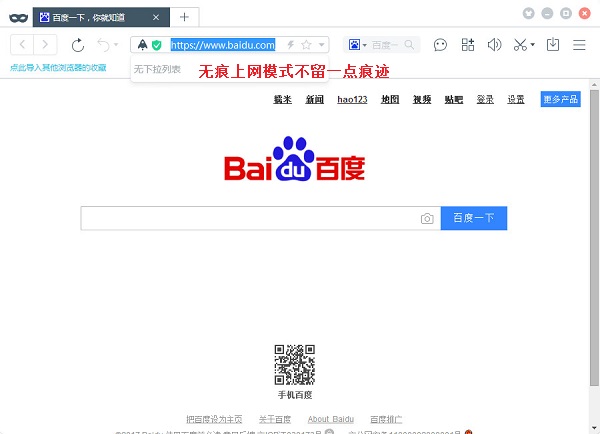Screen dimensions: 600x434
Task: Click the lightning bolt mode icon
Action: (291, 45)
